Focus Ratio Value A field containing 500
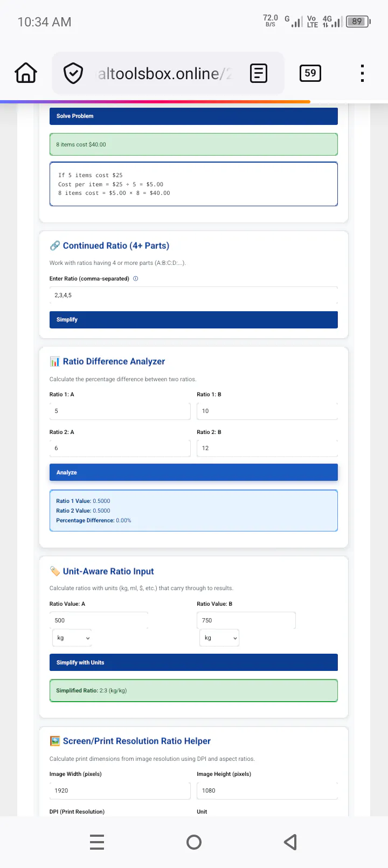388x868 pixels. [x=99, y=620]
